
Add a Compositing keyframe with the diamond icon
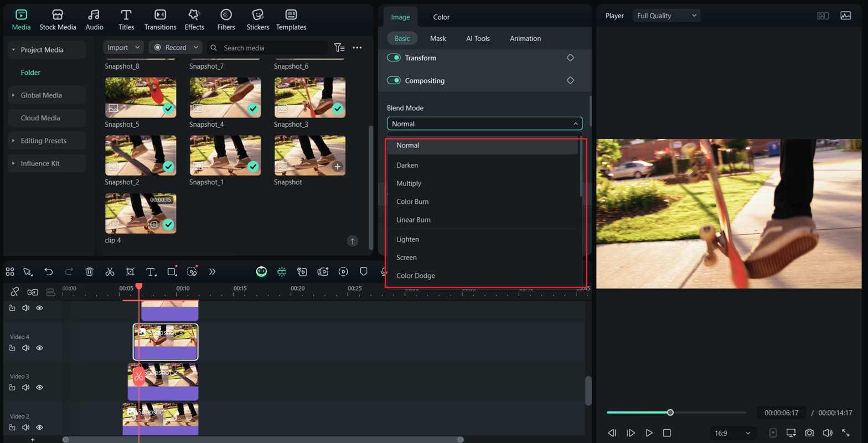tap(570, 80)
